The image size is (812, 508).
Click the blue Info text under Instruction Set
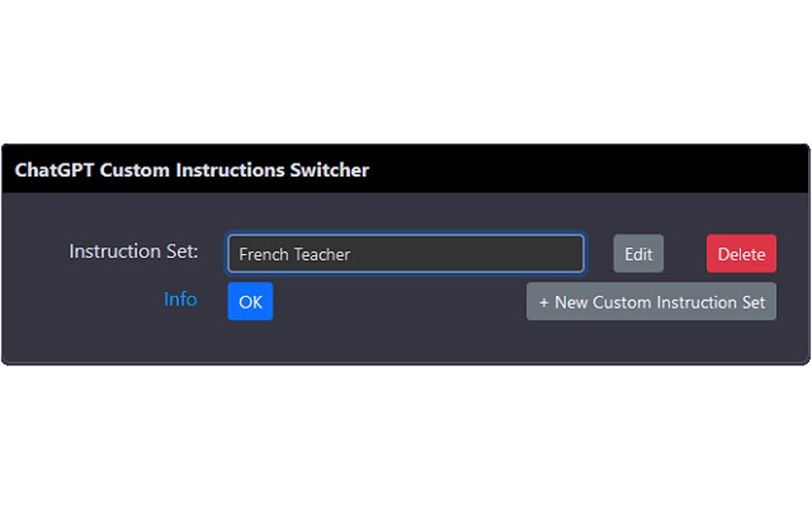point(180,299)
